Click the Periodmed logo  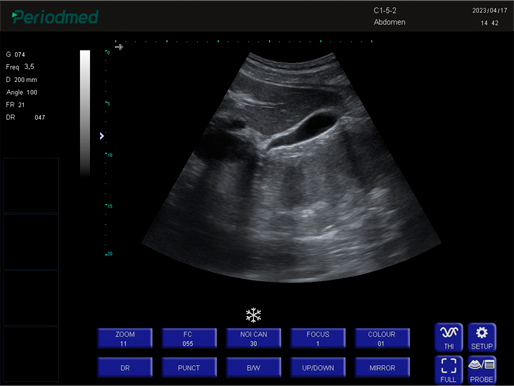[55, 17]
